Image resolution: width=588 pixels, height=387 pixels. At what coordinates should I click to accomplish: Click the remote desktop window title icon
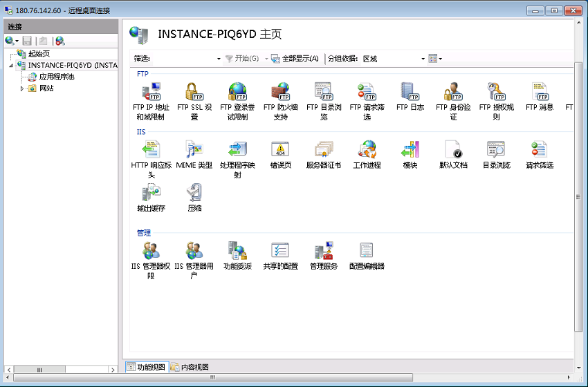pyautogui.click(x=8, y=10)
